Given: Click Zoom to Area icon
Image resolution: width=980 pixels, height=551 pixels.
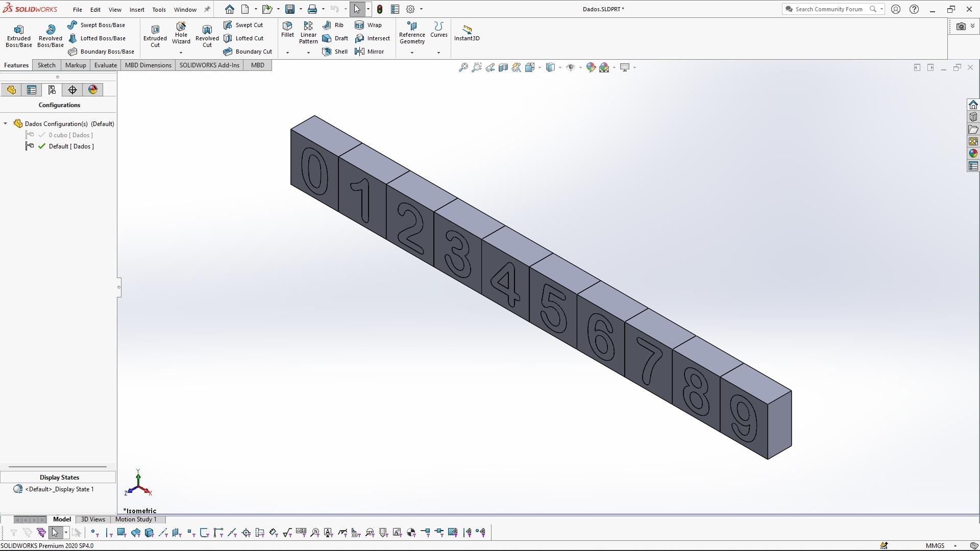Looking at the screenshot, I should coord(476,67).
